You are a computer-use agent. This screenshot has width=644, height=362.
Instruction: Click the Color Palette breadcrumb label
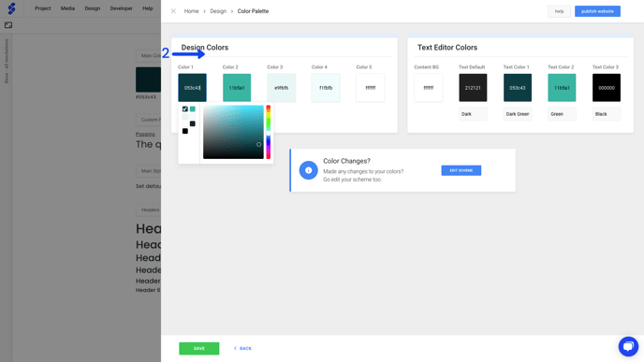[253, 11]
